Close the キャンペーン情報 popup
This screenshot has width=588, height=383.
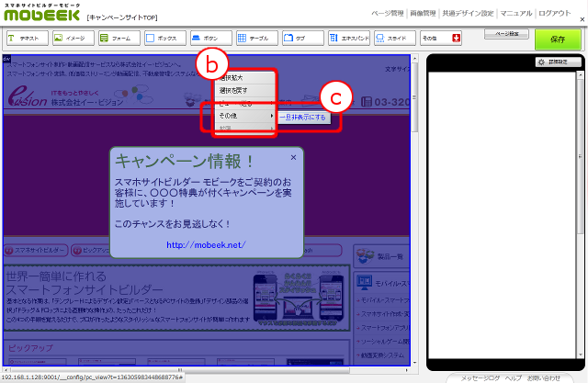[293, 157]
